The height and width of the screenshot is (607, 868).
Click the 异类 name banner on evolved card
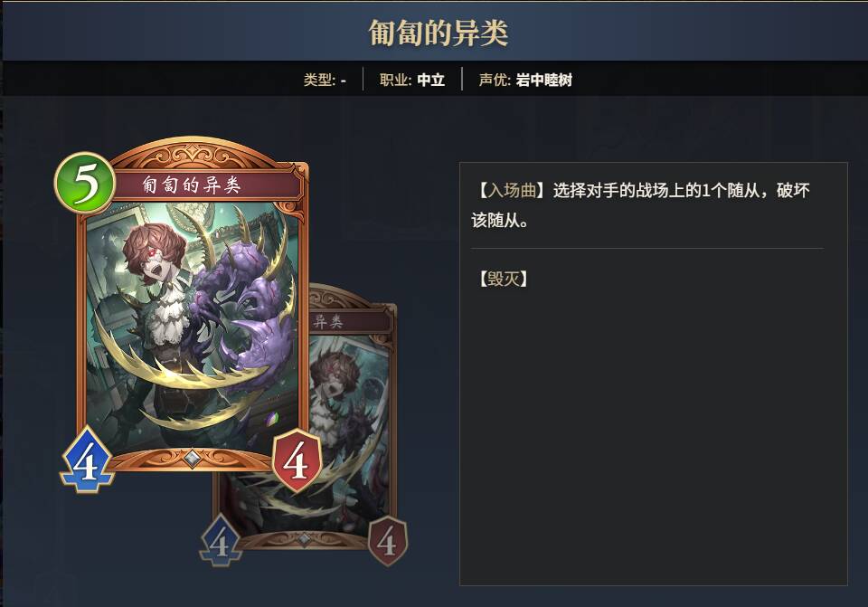pyautogui.click(x=349, y=321)
